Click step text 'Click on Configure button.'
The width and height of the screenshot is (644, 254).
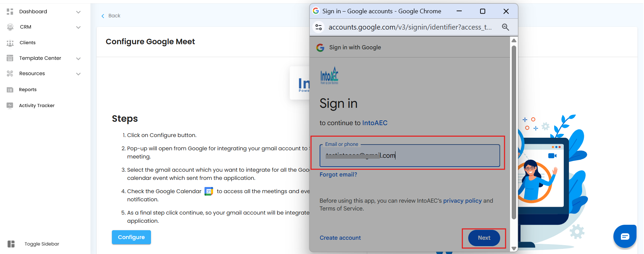[162, 135]
